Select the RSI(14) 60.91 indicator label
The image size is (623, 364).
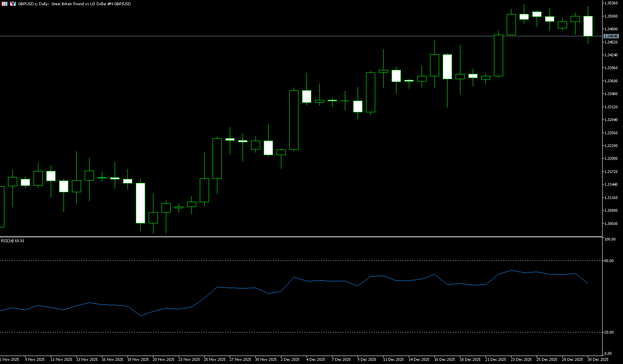click(12, 241)
